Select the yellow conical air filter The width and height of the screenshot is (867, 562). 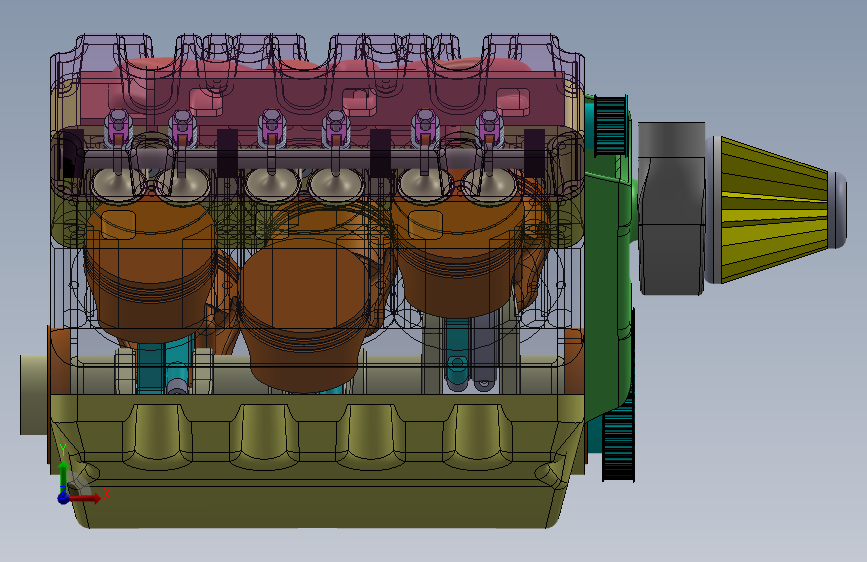[773, 210]
